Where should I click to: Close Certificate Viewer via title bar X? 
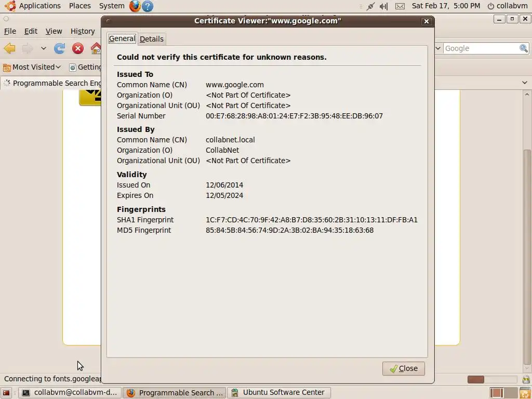[x=427, y=21]
